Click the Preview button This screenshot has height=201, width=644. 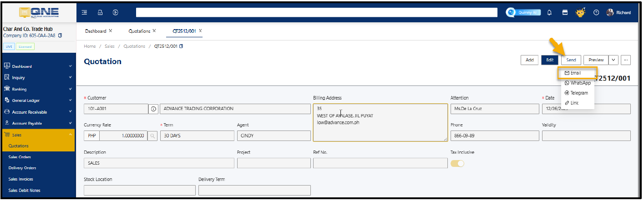point(596,60)
